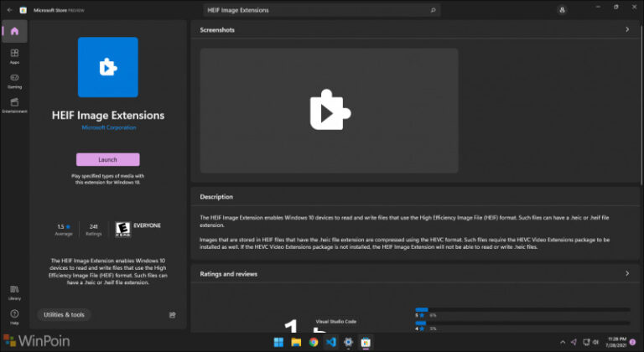Image resolution: width=644 pixels, height=352 pixels.
Task: Click the search magnifier icon
Action: coord(433,10)
